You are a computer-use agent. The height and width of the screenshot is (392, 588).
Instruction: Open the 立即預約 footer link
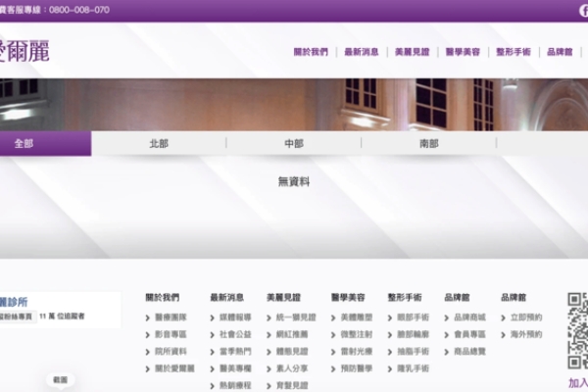click(526, 318)
